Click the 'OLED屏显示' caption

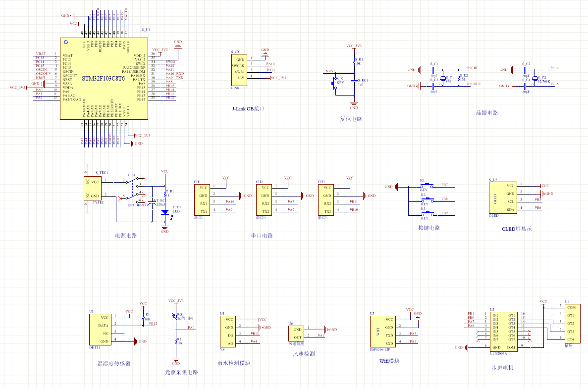pyautogui.click(x=517, y=229)
